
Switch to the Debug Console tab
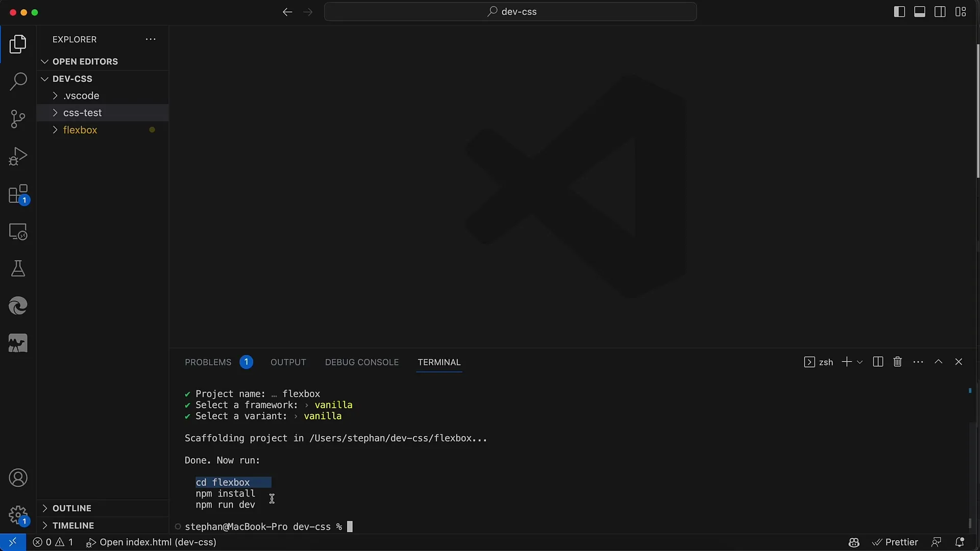362,362
